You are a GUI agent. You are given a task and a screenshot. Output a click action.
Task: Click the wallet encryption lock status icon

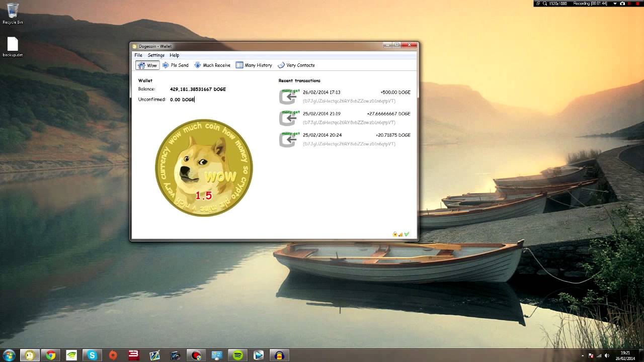click(x=395, y=234)
